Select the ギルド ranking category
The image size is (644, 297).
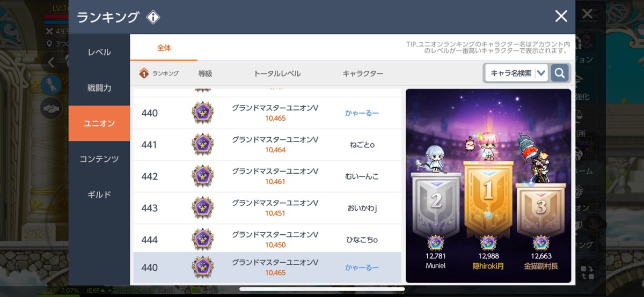[x=99, y=195]
